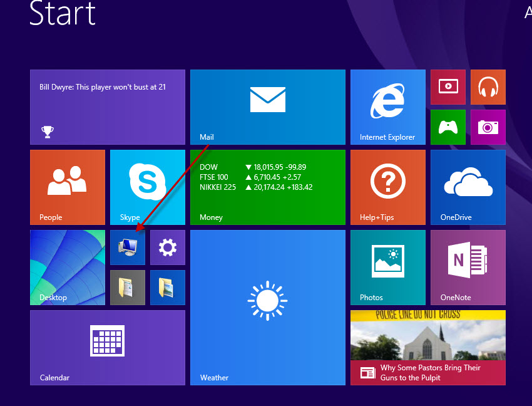Open the Music app with headphones icon
Image resolution: width=532 pixels, height=406 pixels.
point(488,87)
